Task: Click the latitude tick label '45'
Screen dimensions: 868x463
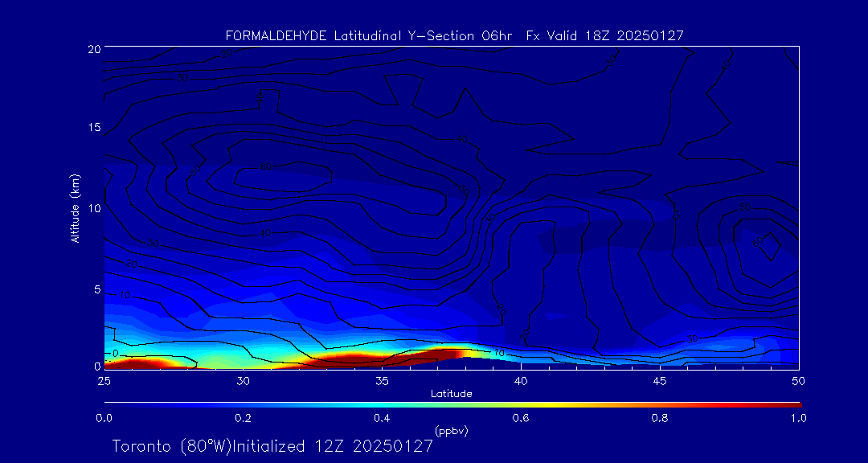Action: coord(660,381)
